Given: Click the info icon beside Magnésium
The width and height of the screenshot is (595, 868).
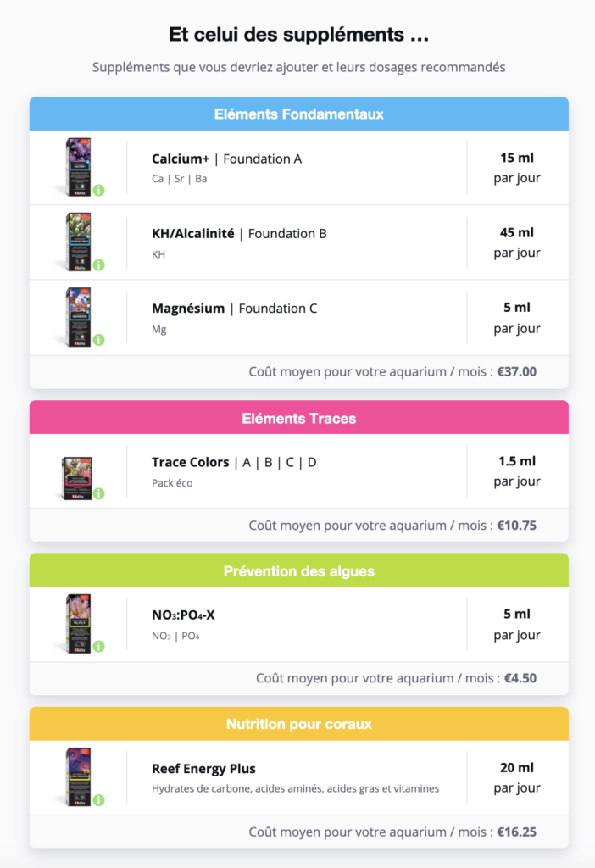Looking at the screenshot, I should (98, 340).
